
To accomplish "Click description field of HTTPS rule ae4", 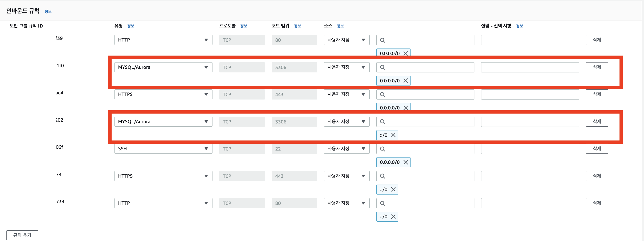I will [x=530, y=94].
